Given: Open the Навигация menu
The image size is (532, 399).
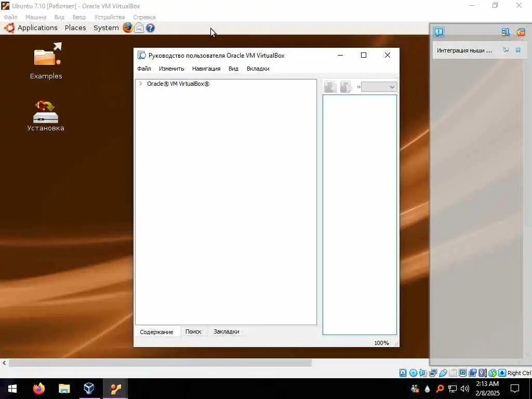Looking at the screenshot, I should point(206,69).
